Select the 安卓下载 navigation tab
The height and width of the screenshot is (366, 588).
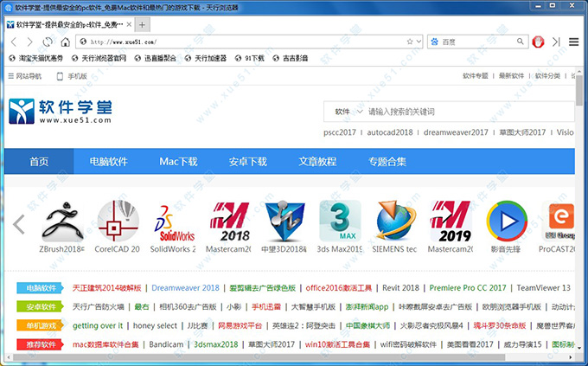point(248,161)
